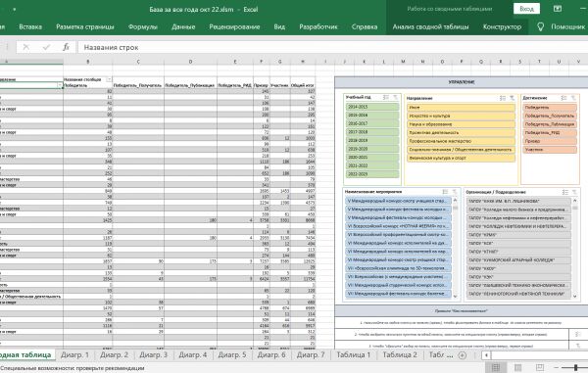Open the Анализ сводной таблицы tab

430,26
